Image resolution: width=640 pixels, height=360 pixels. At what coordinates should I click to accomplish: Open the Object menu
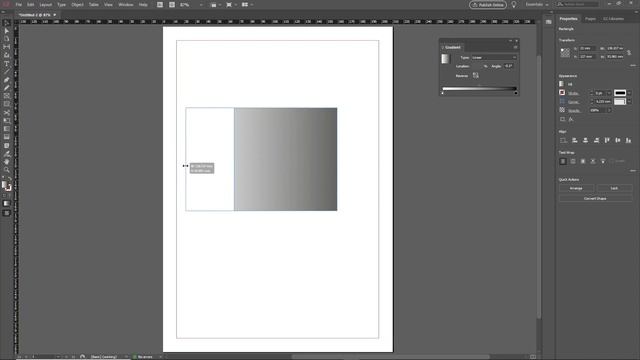[77, 5]
